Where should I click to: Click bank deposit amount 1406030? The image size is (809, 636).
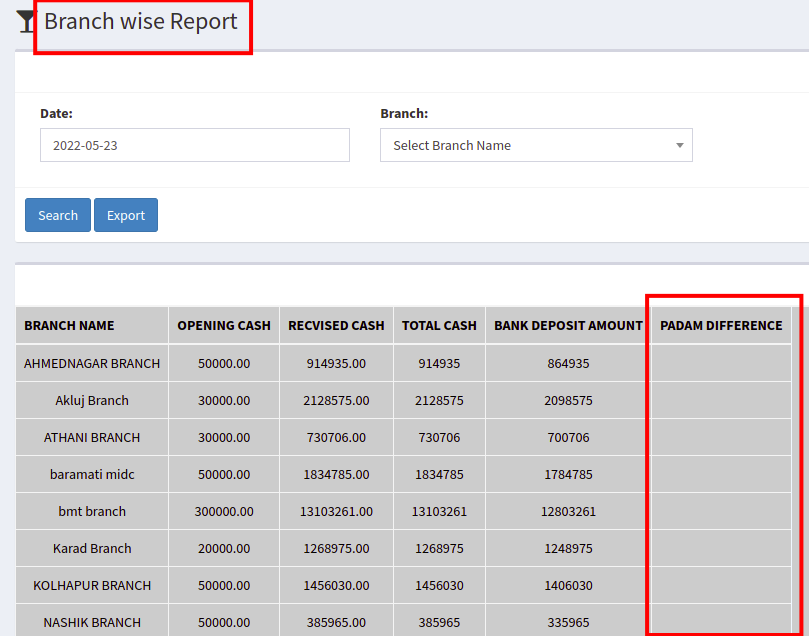[568, 585]
